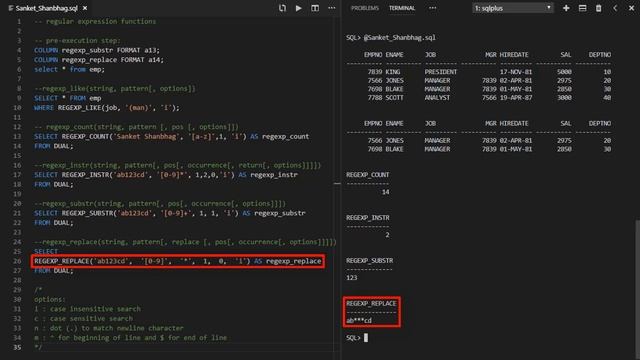Kill the terminal with the trash icon
This screenshot has width=640, height=360.
pos(598,8)
